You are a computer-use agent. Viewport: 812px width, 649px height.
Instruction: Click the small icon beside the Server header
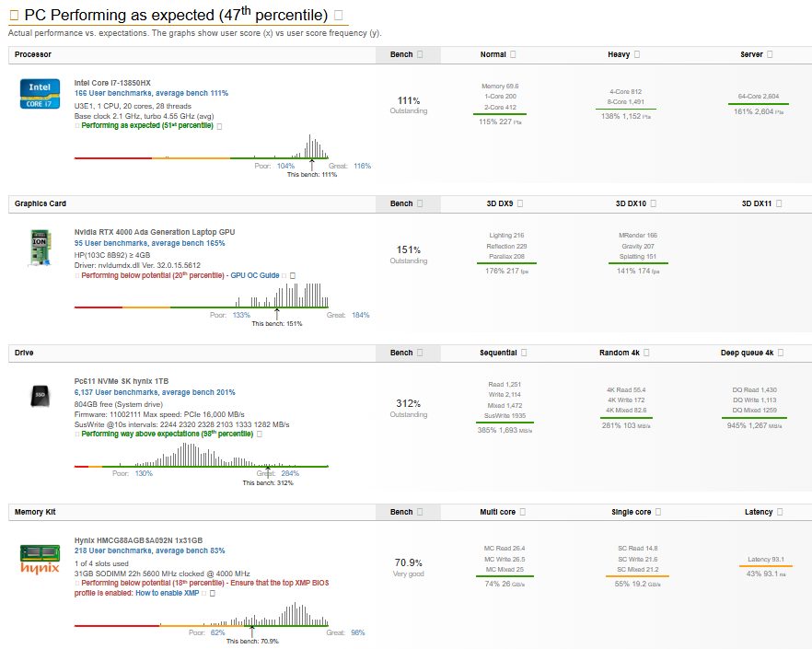click(x=770, y=55)
